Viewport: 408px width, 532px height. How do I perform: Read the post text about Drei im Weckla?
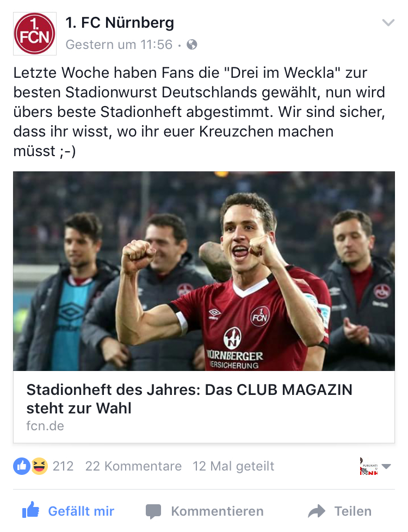click(x=199, y=112)
